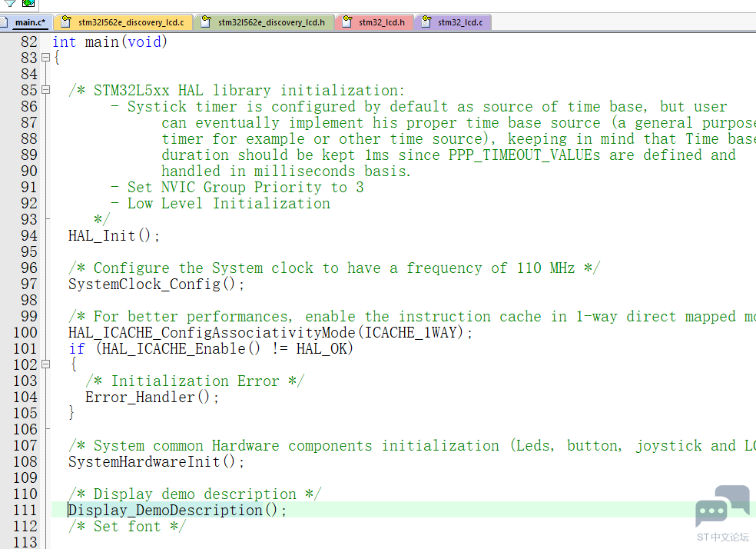Click the file icon on the stm32l562e_discovery_lcd.h tab

[206, 22]
